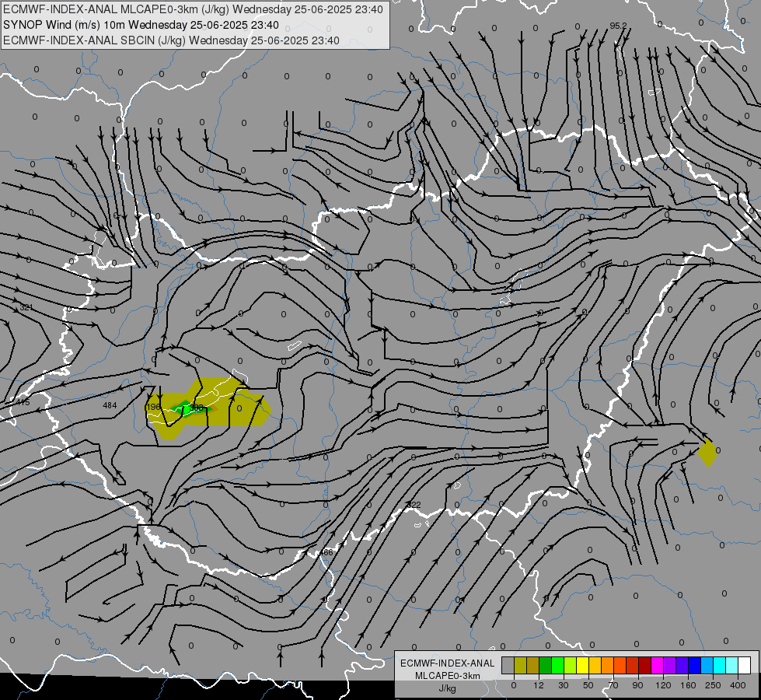Click the legend scale value 120
Screen dimensions: 761x700
[663, 685]
